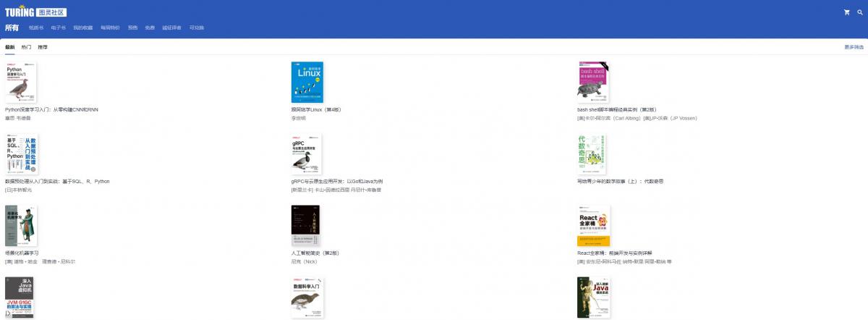Screen dimensions: 868x320
Task: Open the 免费 navigation item
Action: (150, 28)
